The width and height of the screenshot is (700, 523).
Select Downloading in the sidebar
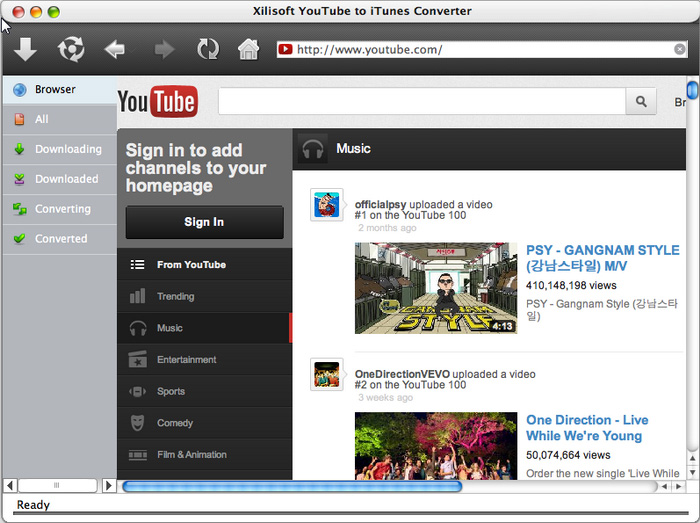68,149
